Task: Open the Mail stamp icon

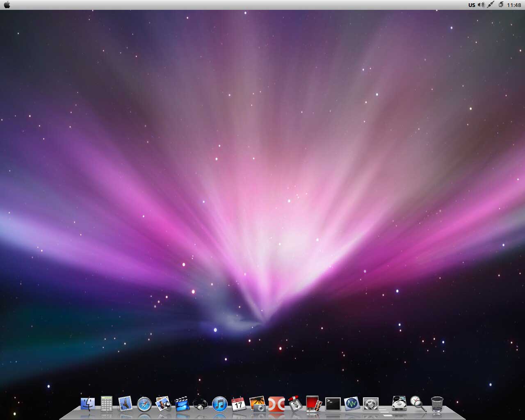Action: (x=125, y=404)
